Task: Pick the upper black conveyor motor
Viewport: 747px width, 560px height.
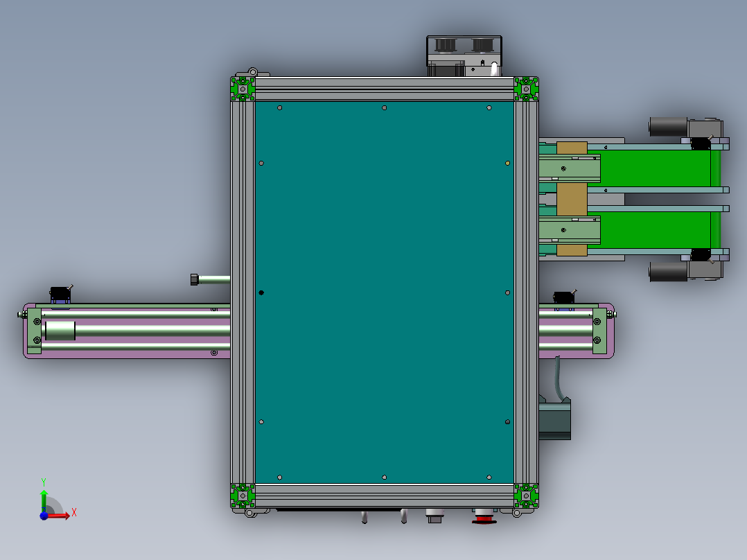Action: 669,128
